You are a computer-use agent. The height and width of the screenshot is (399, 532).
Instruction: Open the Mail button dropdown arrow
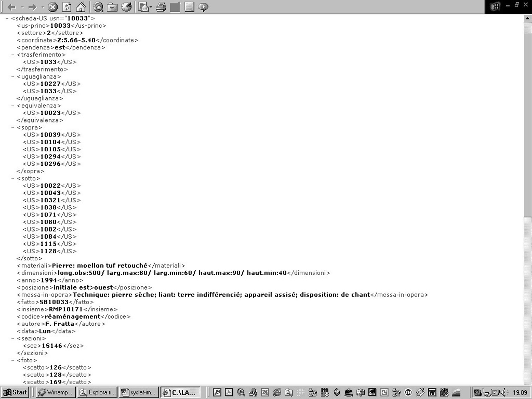coord(151,7)
